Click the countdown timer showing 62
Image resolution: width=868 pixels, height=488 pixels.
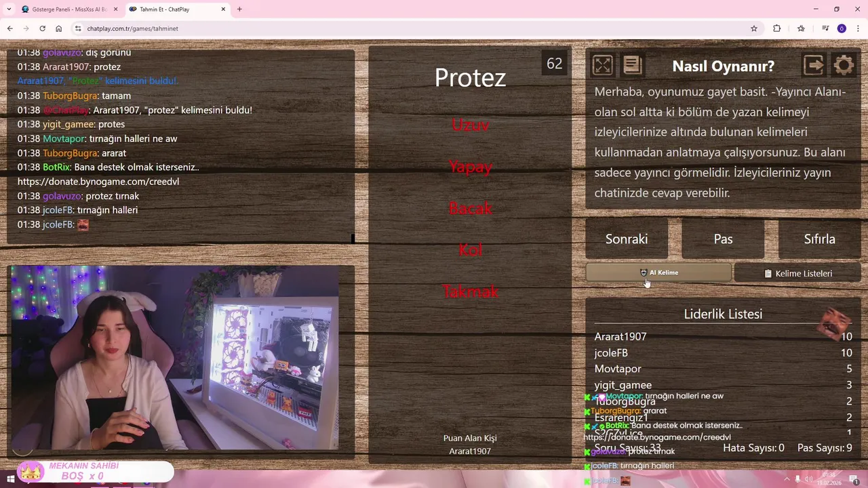click(554, 64)
